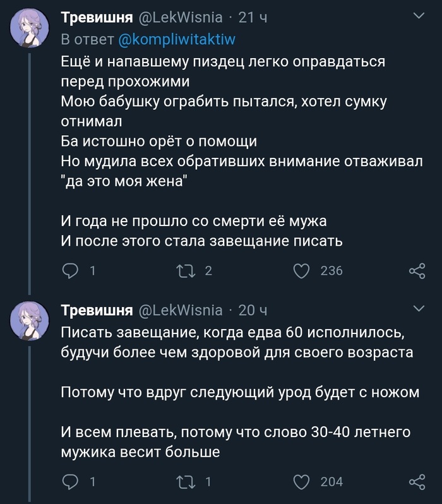The width and height of the screenshot is (442, 504).
Task: Share the first tweet
Action: pyautogui.click(x=417, y=271)
